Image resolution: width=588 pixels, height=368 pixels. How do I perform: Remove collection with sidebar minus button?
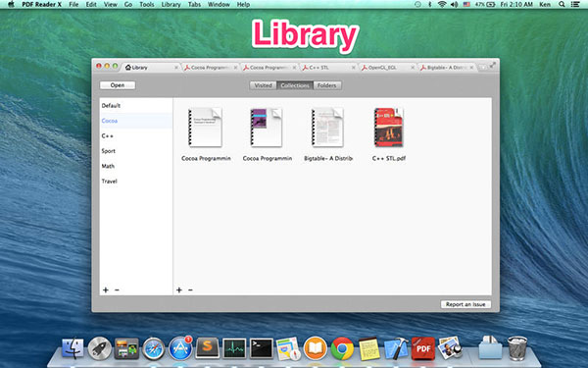point(117,289)
